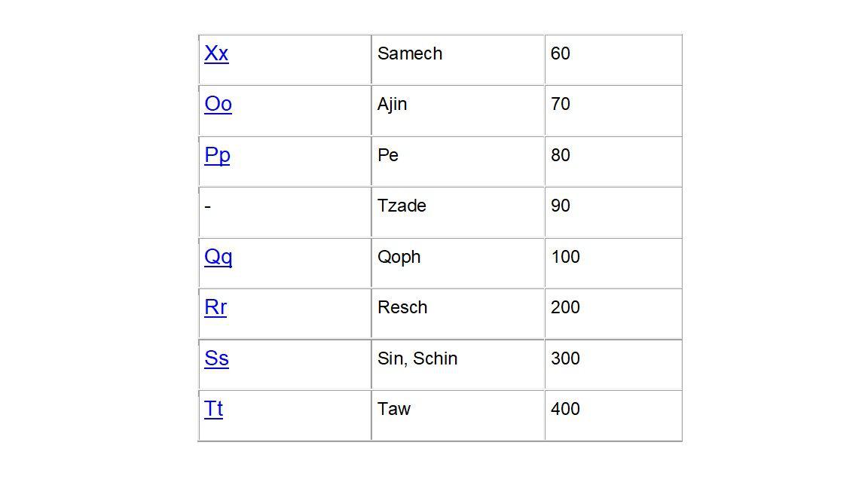Click the value 60 cell
Image resolution: width=868 pixels, height=488 pixels.
pyautogui.click(x=560, y=53)
